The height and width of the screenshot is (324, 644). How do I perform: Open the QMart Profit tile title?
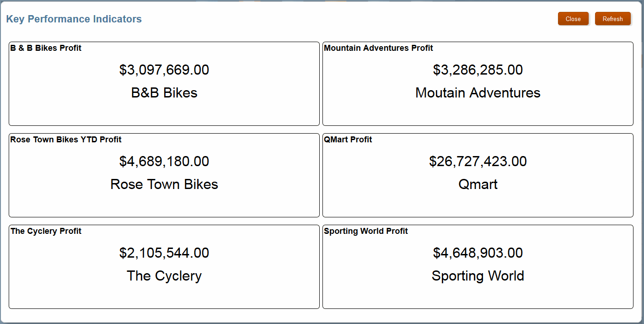tap(348, 140)
